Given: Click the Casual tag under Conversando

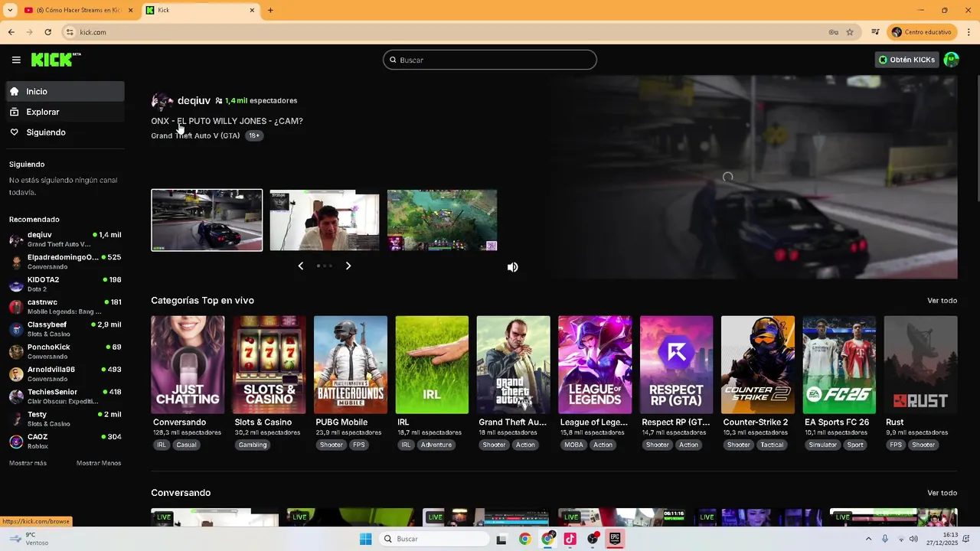Looking at the screenshot, I should [x=186, y=445].
